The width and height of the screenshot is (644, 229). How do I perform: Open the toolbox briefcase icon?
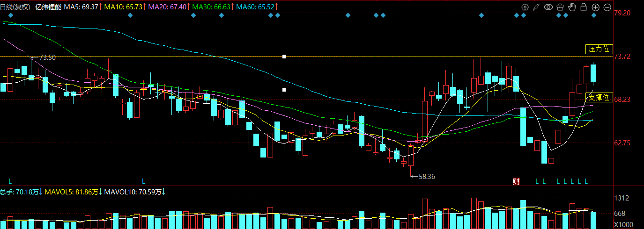point(560,7)
